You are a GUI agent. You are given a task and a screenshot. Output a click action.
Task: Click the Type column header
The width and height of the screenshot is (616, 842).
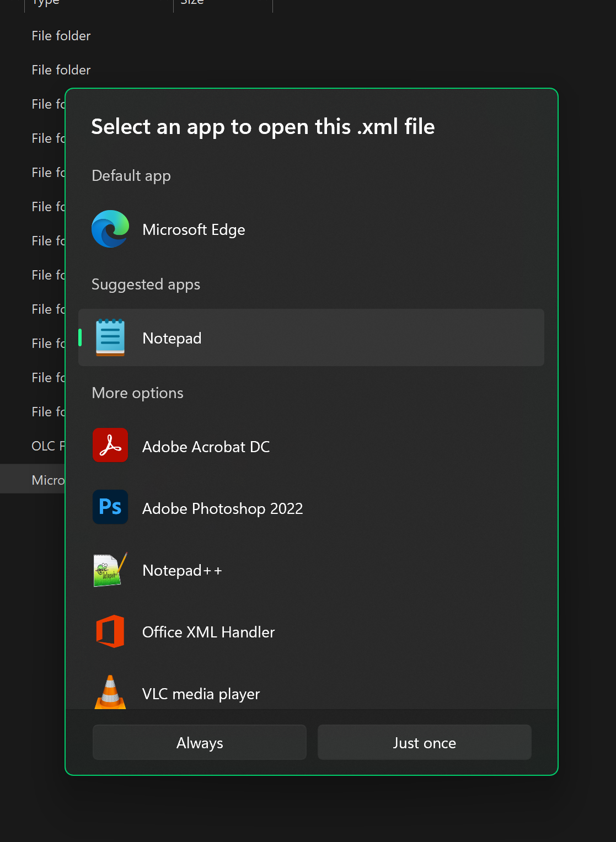coord(45,3)
